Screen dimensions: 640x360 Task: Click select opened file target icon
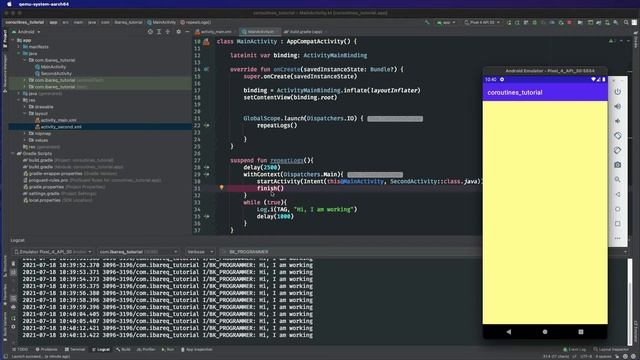coord(150,31)
